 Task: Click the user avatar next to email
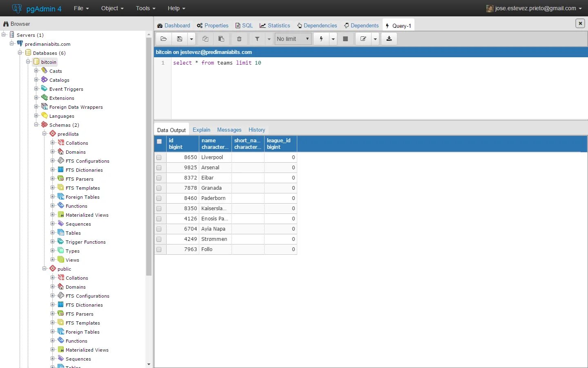coord(490,8)
